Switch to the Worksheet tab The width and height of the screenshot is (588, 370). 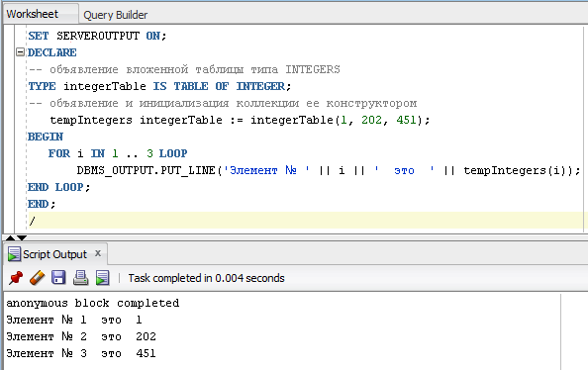tap(33, 14)
